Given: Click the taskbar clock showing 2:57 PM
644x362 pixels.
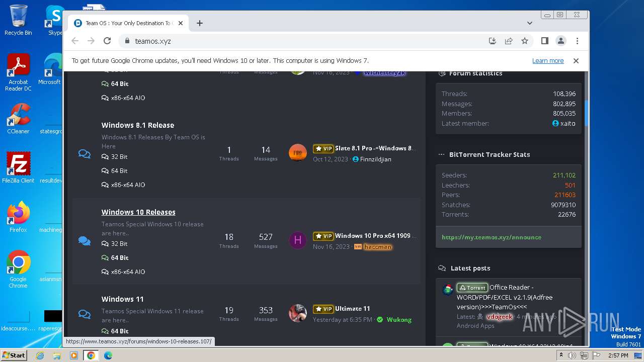Looking at the screenshot, I should tap(618, 355).
